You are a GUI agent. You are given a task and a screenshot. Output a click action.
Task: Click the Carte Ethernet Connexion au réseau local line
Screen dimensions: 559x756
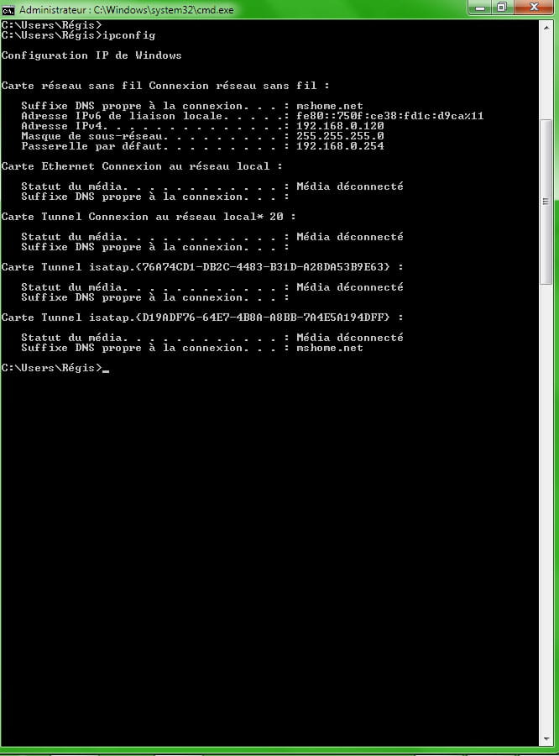tap(142, 166)
